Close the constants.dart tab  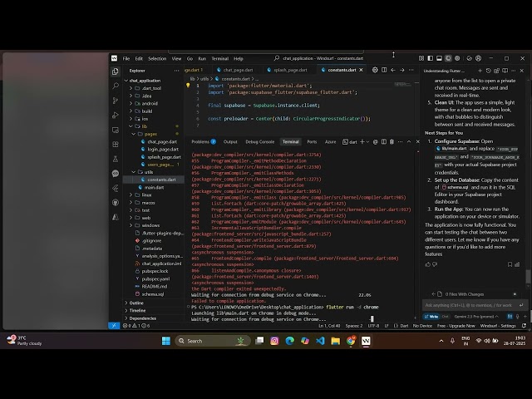(x=361, y=70)
